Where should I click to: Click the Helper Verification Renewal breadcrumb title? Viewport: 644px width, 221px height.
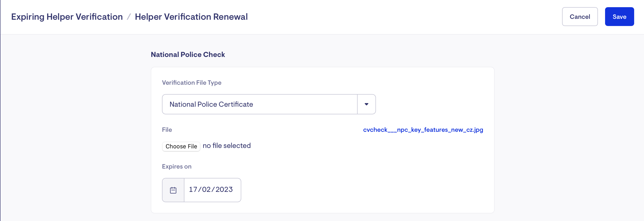pos(191,17)
